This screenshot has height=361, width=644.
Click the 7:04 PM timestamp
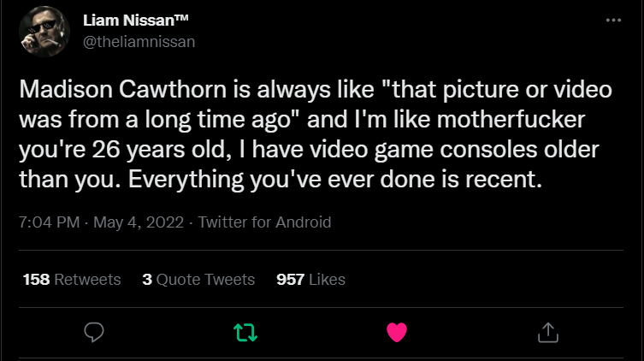[50, 222]
